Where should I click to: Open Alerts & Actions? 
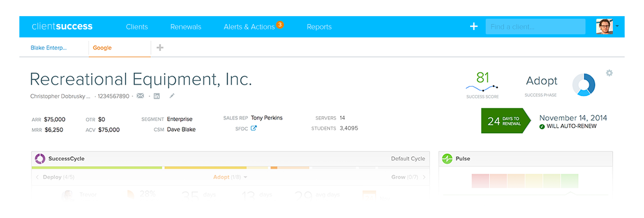(249, 27)
